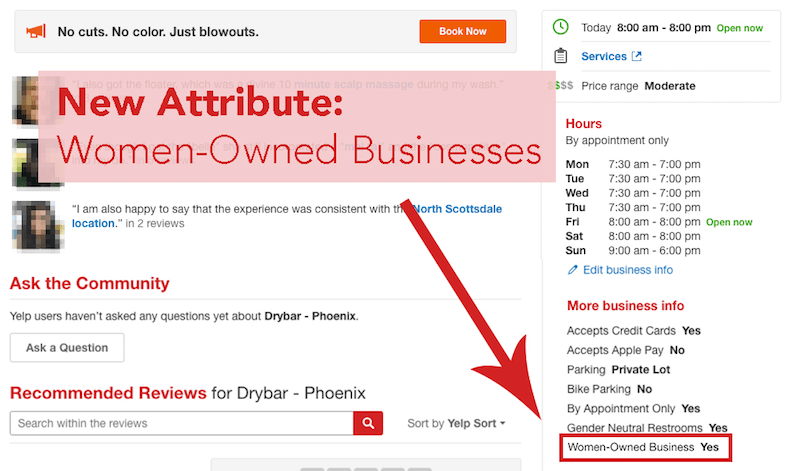The width and height of the screenshot is (801, 471).
Task: Open the Services link
Action: click(604, 56)
